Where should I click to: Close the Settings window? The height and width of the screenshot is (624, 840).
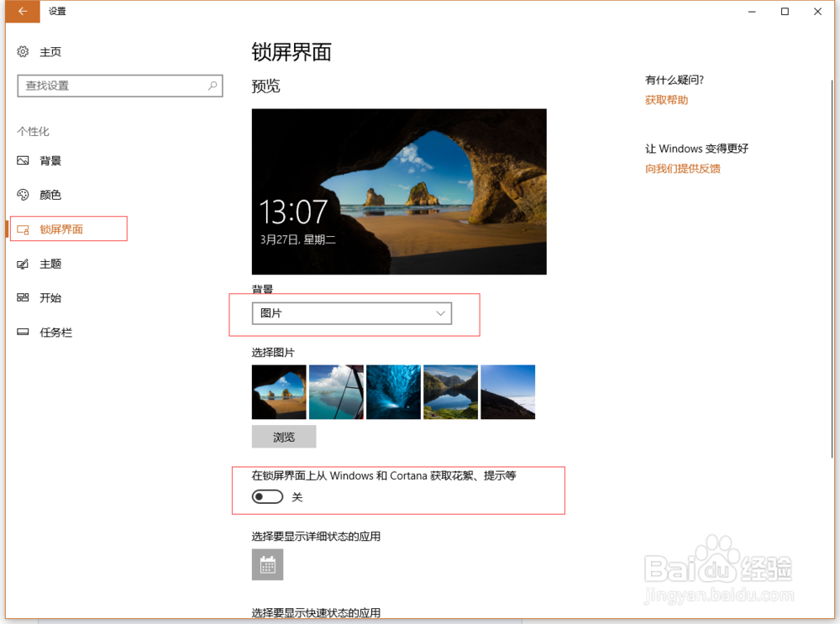coord(817,12)
